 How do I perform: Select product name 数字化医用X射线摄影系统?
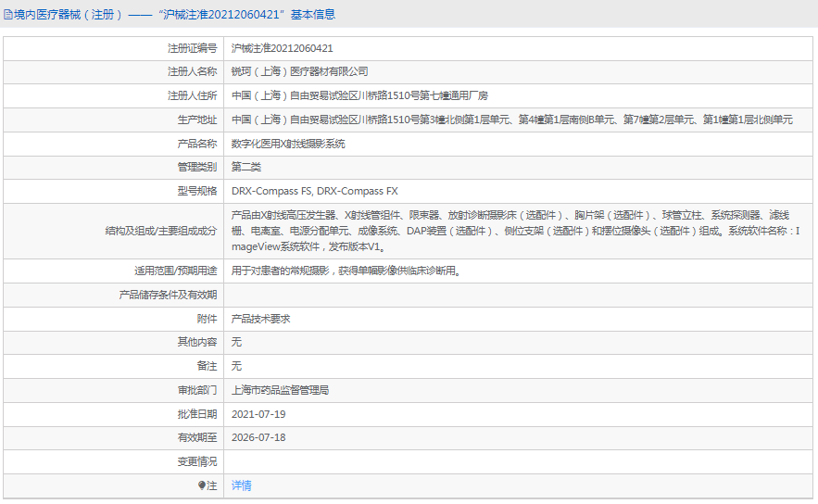(288, 144)
